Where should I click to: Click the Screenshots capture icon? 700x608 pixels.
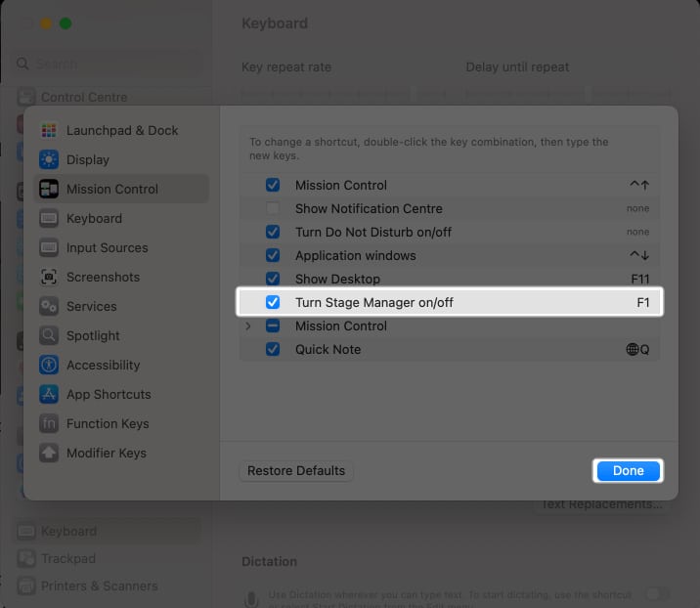(x=49, y=278)
